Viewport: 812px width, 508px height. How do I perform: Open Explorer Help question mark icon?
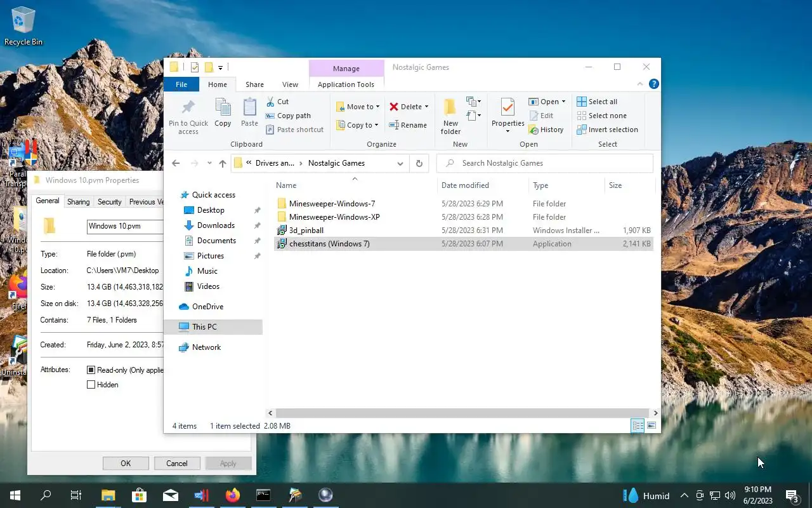pyautogui.click(x=653, y=84)
